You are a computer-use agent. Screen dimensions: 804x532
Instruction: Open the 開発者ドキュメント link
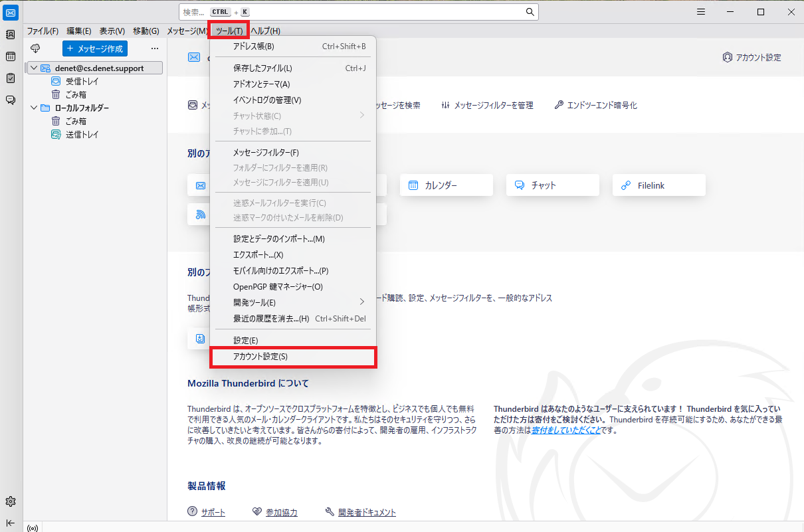[367, 512]
